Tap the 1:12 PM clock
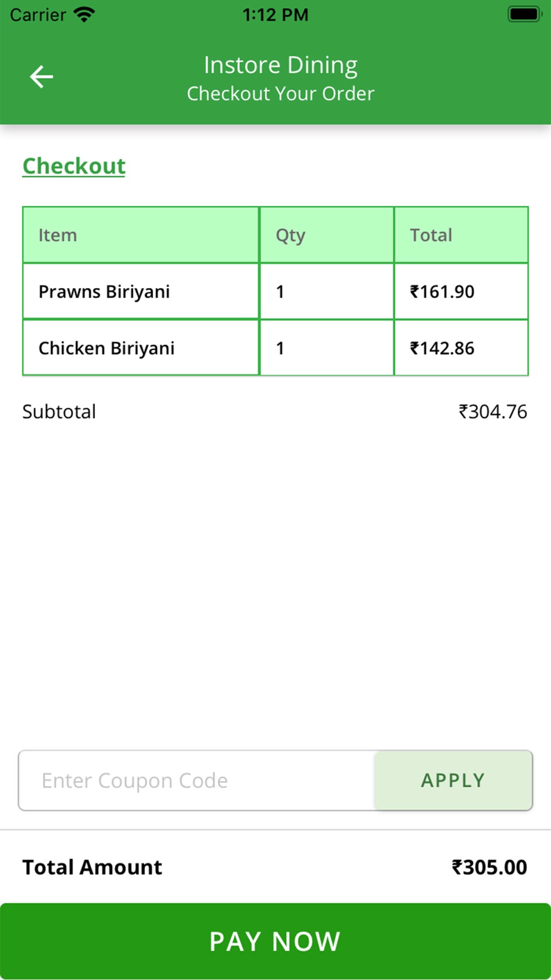The image size is (551, 980). click(275, 15)
